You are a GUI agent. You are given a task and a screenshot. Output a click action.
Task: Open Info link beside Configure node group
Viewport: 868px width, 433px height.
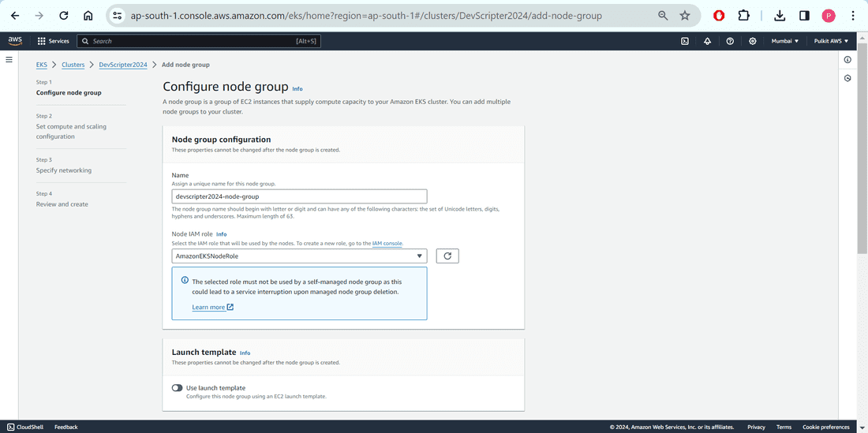click(x=297, y=88)
